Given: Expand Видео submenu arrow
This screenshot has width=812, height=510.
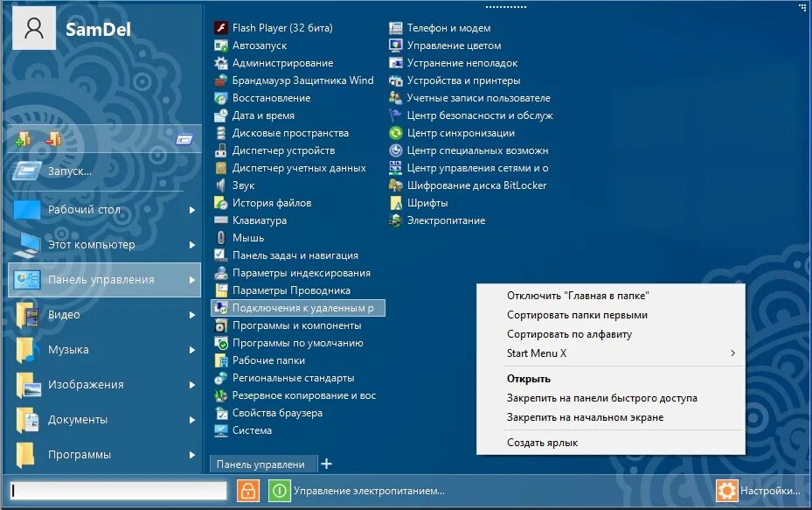Looking at the screenshot, I should pyautogui.click(x=192, y=315).
